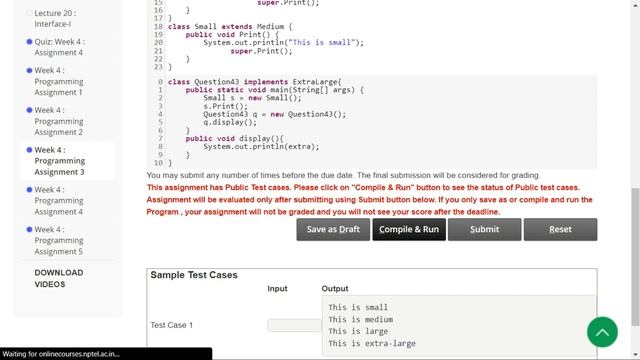This screenshot has width=640, height=360.
Task: Click the 'Input' column header
Action: click(x=278, y=289)
